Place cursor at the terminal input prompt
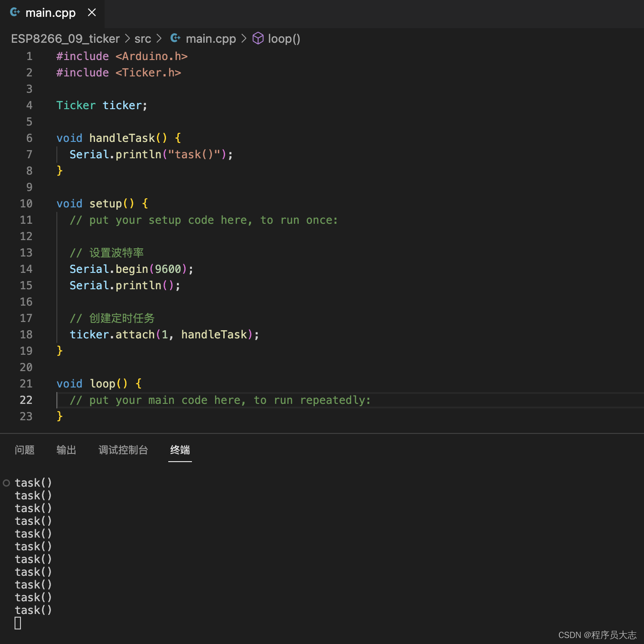 [18, 623]
